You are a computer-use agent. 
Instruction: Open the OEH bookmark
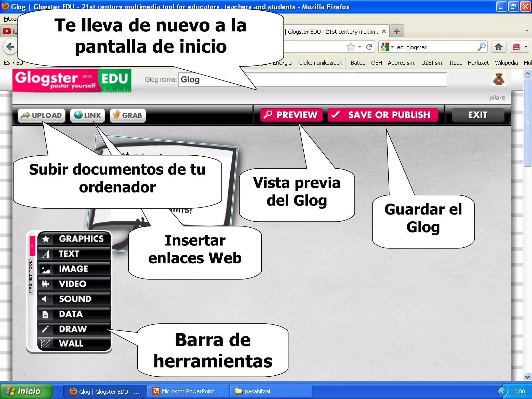point(376,63)
